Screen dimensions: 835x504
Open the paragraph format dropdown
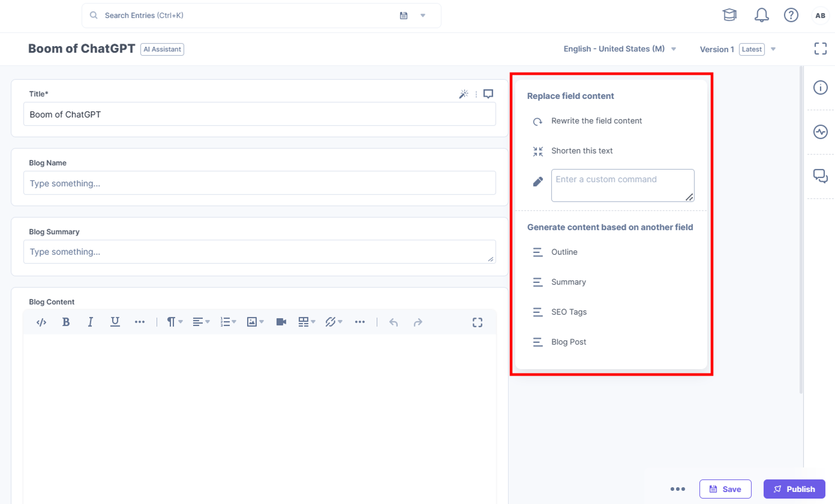click(x=175, y=322)
